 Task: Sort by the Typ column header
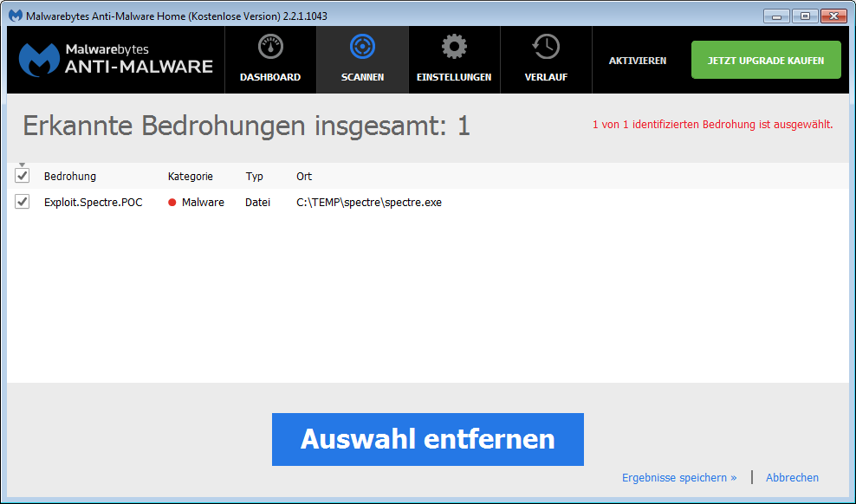(x=255, y=176)
